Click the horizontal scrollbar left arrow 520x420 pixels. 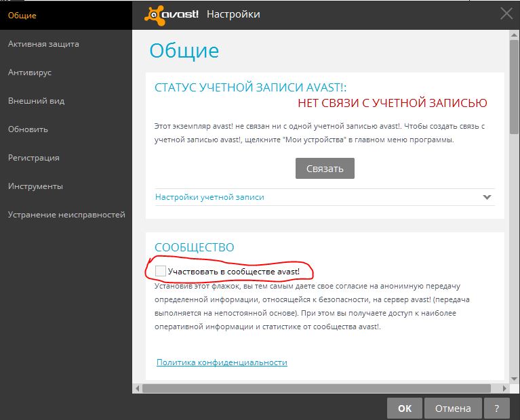pos(138,388)
